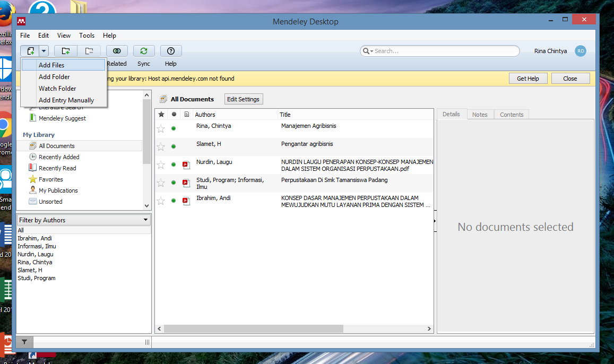Open the search box filter dropdown arrow
This screenshot has width=614, height=364.
tap(372, 51)
